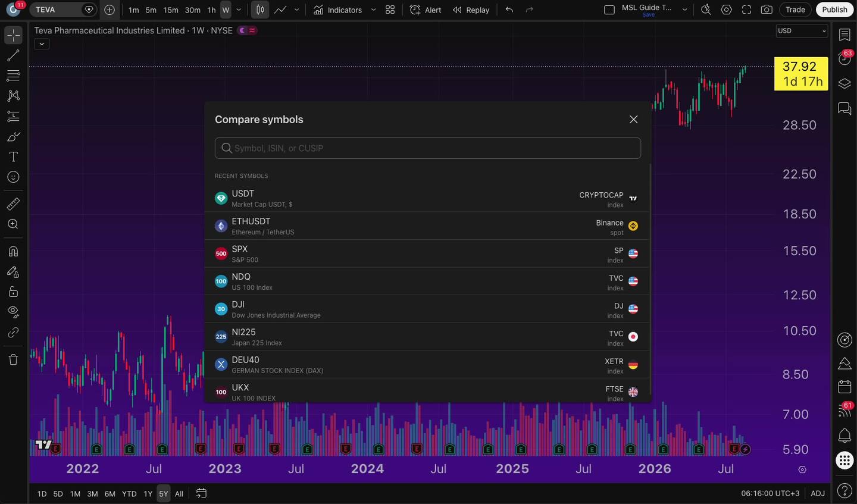
Task: Select the text annotation tool
Action: [13, 157]
